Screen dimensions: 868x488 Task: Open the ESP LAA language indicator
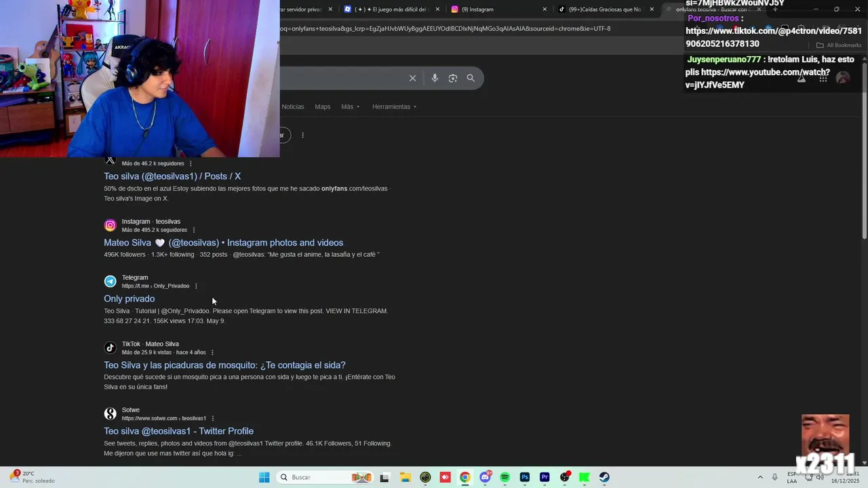tap(792, 477)
